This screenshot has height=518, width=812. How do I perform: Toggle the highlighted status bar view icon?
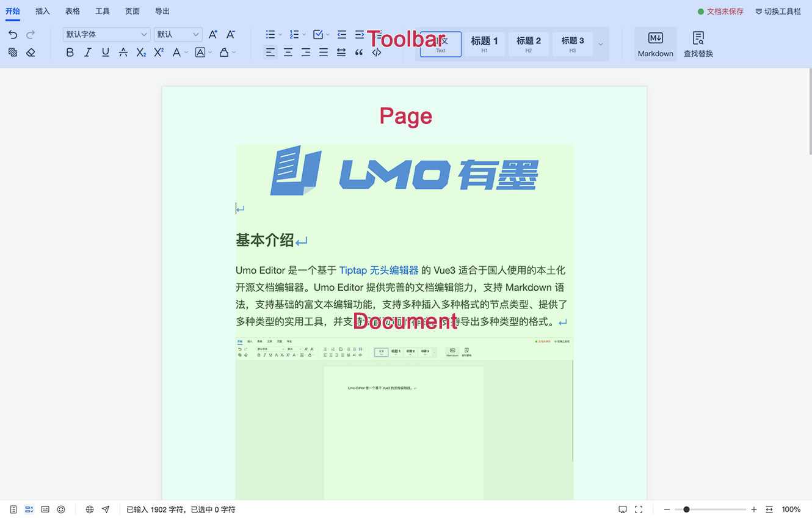coord(29,509)
